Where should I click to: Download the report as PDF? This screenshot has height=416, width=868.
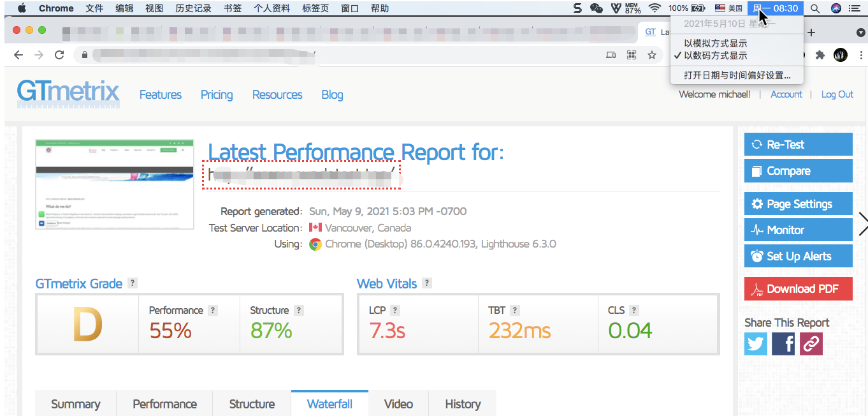click(798, 289)
